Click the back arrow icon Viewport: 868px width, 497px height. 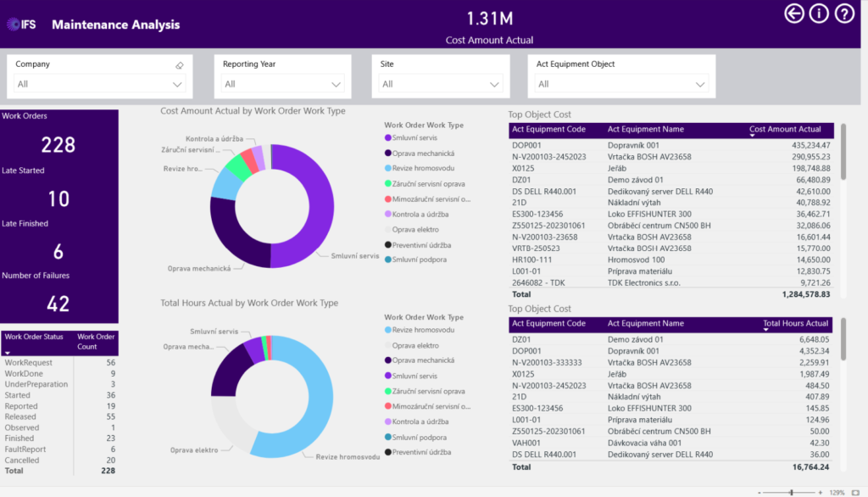point(794,14)
